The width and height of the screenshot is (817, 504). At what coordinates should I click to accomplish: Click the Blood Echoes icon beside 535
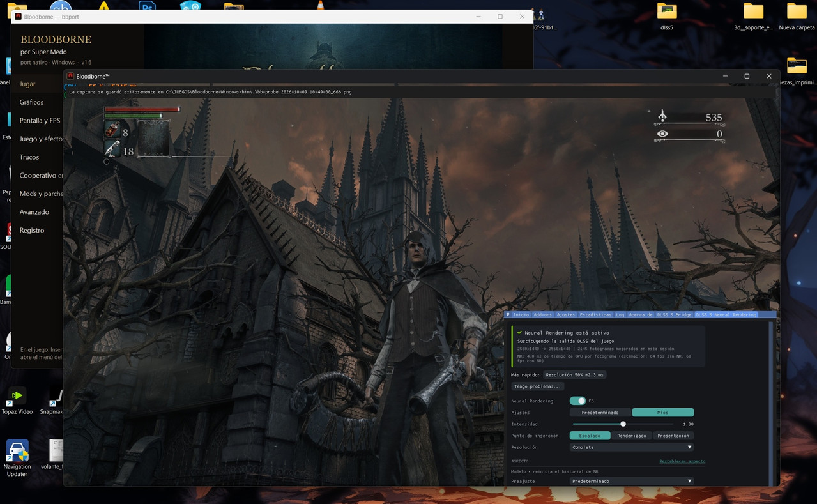(x=662, y=116)
